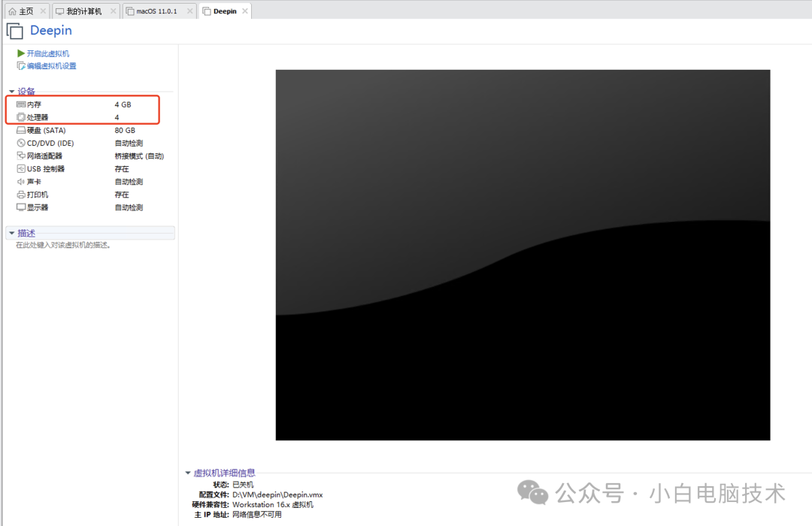Click the edit VM settings icon
The height and width of the screenshot is (526, 812).
21,66
